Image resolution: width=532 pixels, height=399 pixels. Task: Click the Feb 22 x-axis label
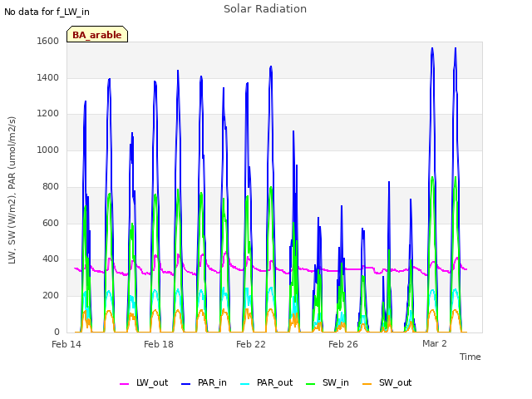[251, 344]
